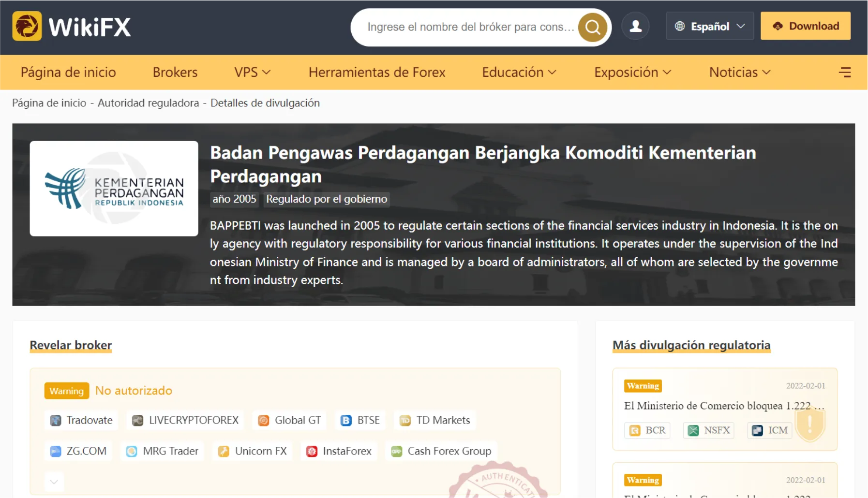Viewport: 868px width, 498px height.
Task: Expand the Exposición menu
Action: click(x=633, y=72)
